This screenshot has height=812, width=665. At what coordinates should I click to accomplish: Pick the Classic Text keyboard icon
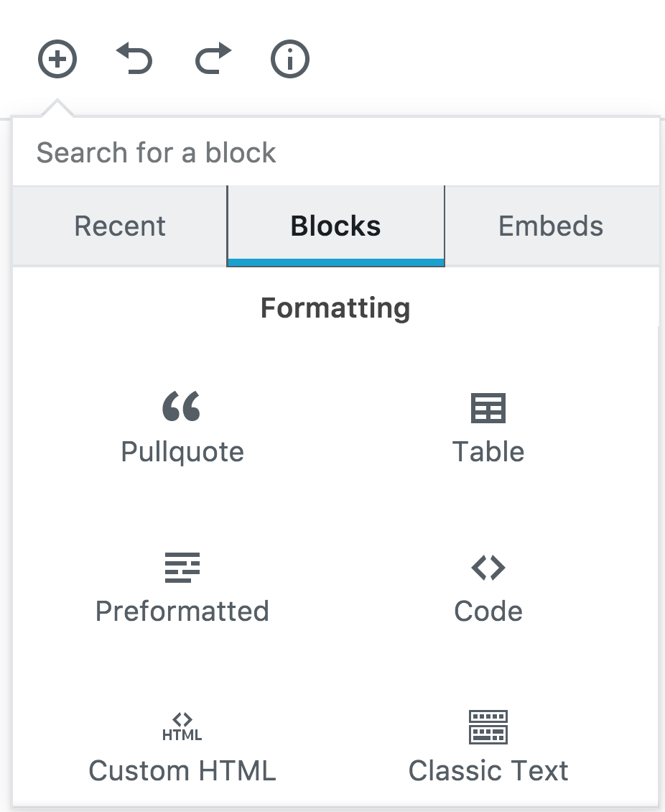[x=488, y=727]
